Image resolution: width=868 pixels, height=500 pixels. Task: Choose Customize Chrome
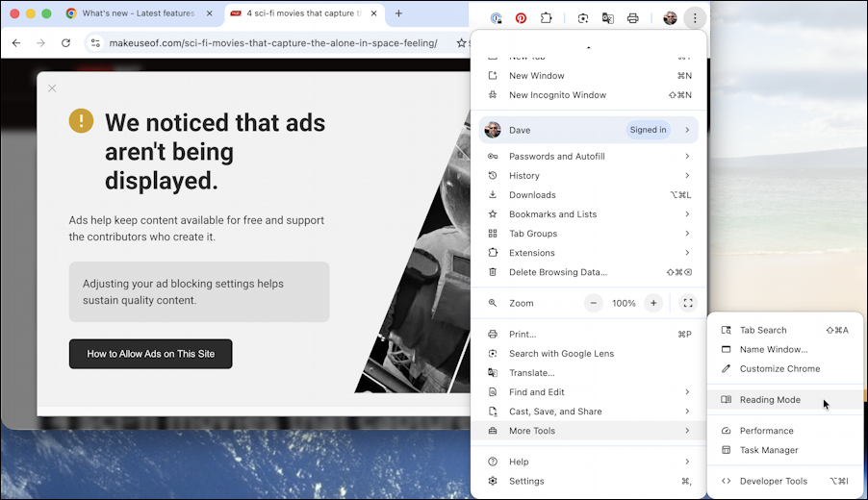[785, 369]
